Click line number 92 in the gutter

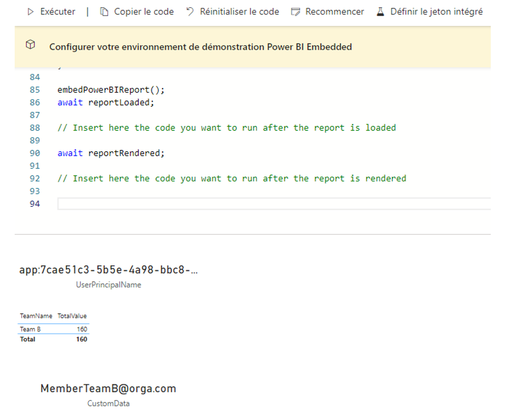(x=35, y=178)
